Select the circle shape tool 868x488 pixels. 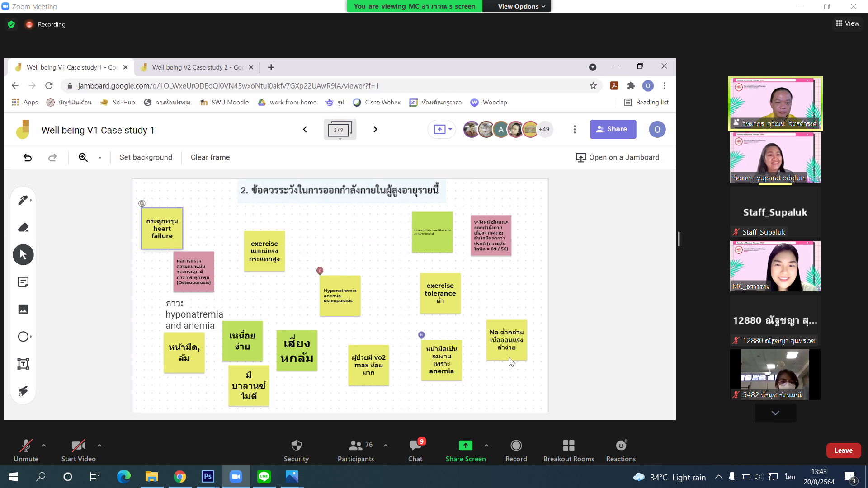coord(23,337)
